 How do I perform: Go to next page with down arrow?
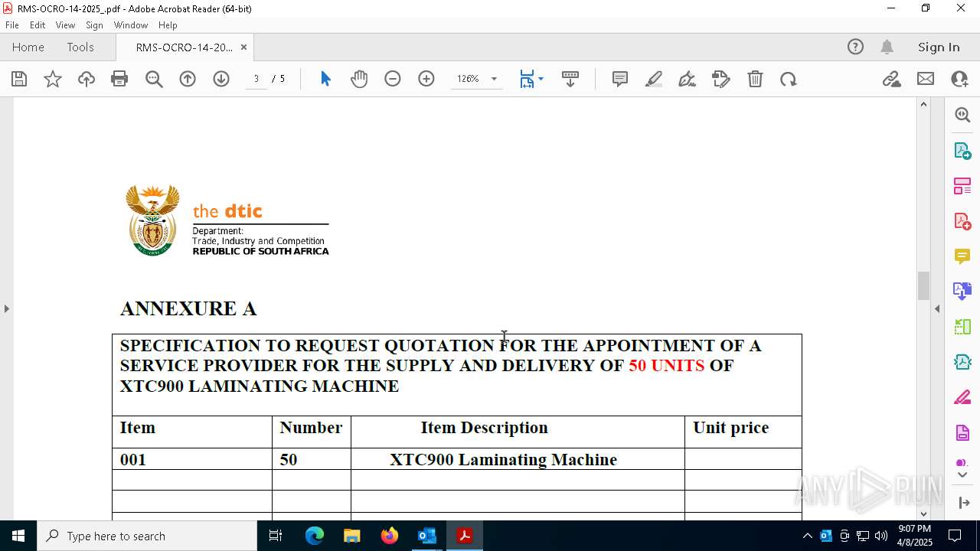click(221, 79)
